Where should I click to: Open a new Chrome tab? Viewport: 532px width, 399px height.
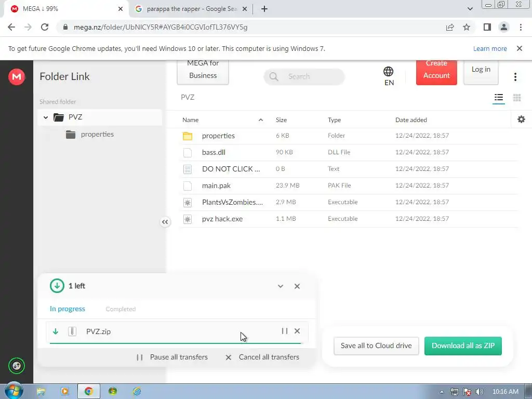[264, 9]
